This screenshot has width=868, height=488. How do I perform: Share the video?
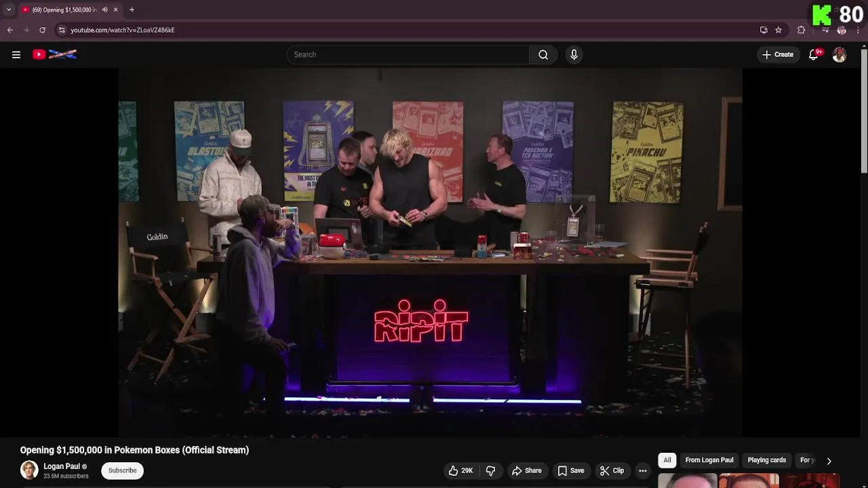(x=526, y=470)
